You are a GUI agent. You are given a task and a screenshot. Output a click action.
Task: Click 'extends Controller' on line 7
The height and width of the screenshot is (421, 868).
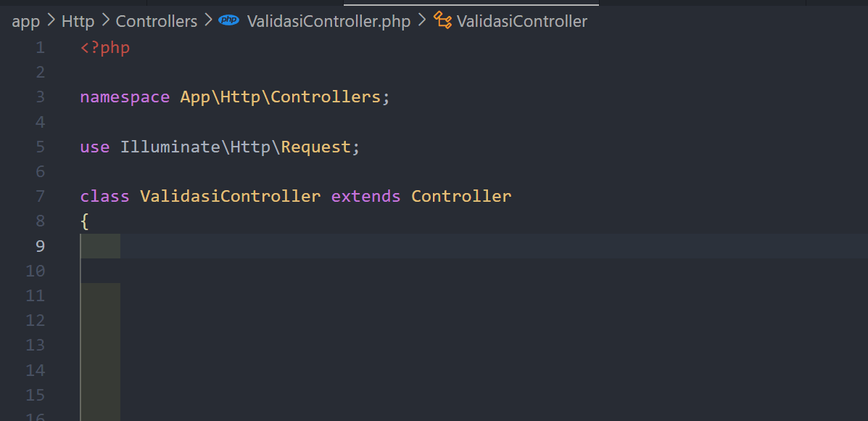(x=421, y=196)
